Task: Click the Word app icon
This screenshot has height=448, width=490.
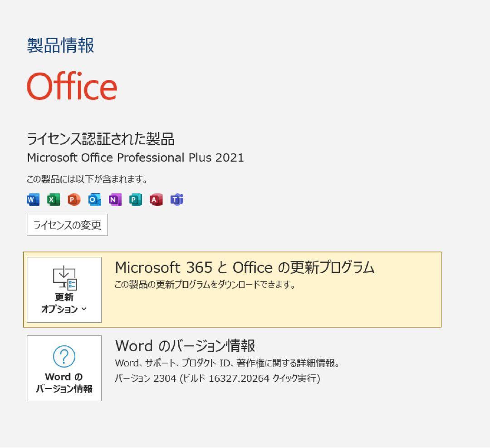Action: tap(33, 200)
